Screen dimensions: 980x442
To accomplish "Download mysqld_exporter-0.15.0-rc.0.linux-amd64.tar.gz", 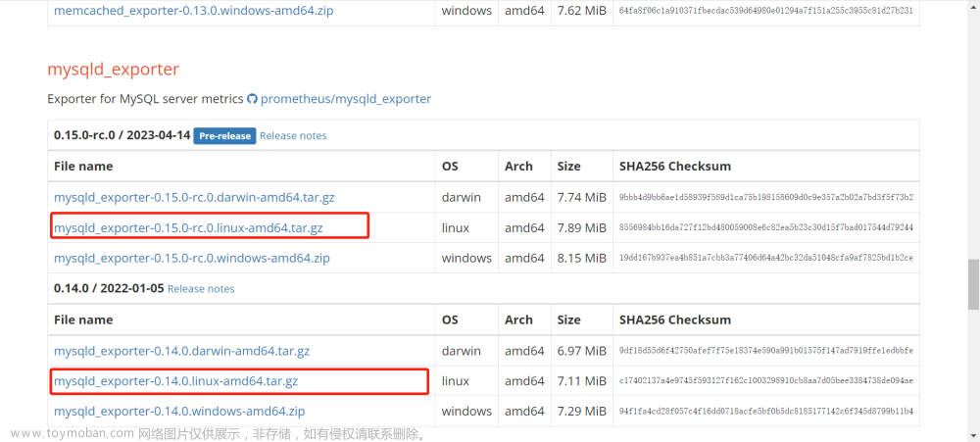I will point(188,228).
